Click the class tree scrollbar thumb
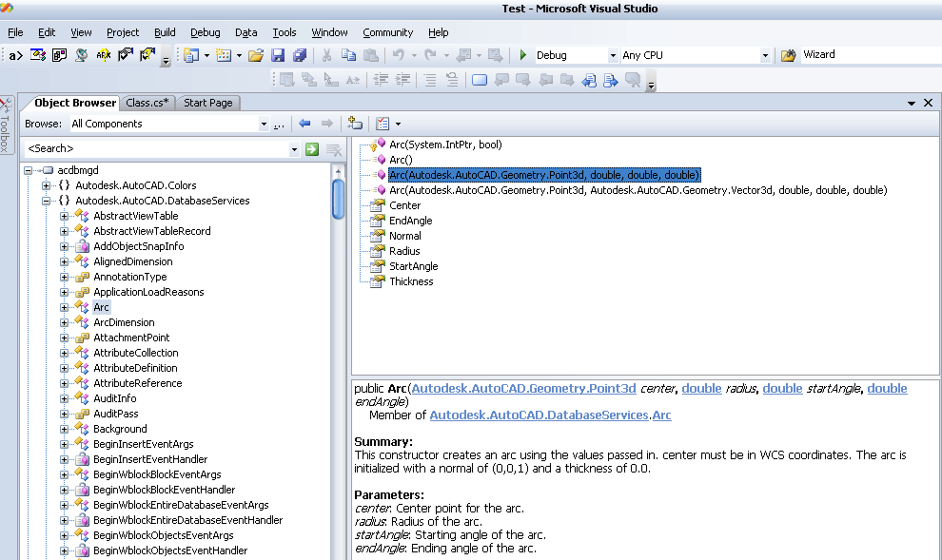 [x=338, y=200]
